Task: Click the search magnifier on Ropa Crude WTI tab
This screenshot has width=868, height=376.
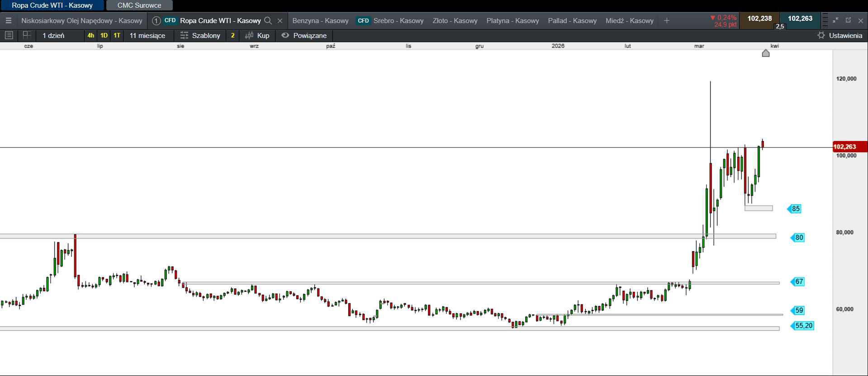Action: (268, 21)
